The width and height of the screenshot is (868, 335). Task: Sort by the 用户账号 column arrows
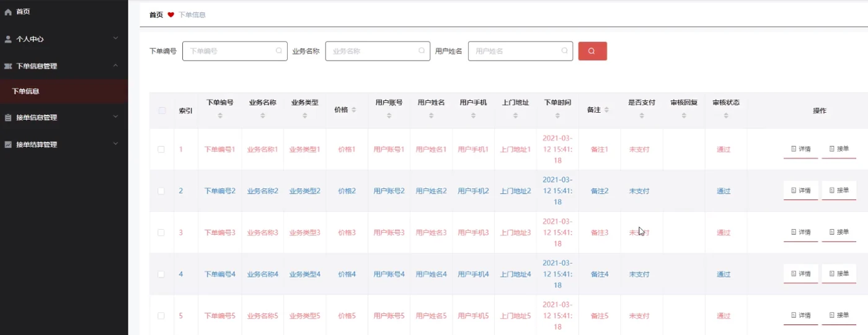click(x=389, y=115)
